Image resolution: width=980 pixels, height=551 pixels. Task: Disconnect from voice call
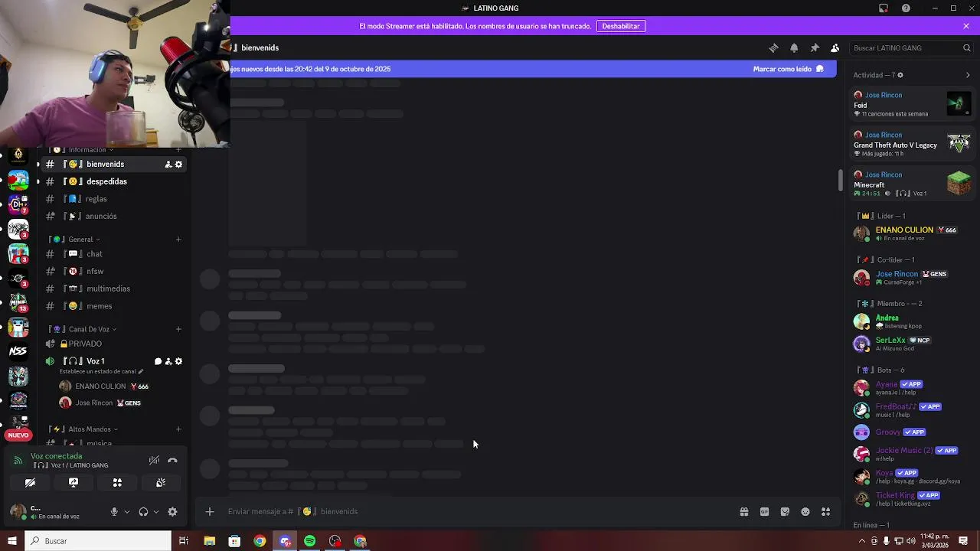pyautogui.click(x=173, y=460)
